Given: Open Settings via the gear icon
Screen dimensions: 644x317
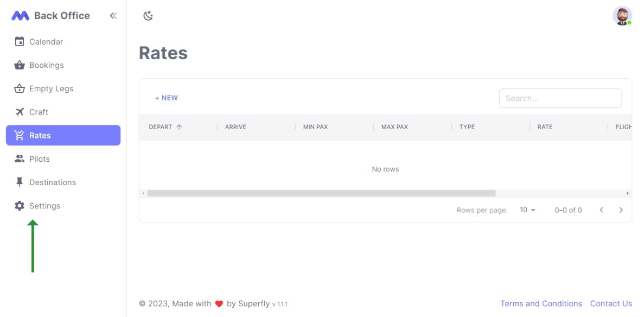Looking at the screenshot, I should [x=20, y=205].
